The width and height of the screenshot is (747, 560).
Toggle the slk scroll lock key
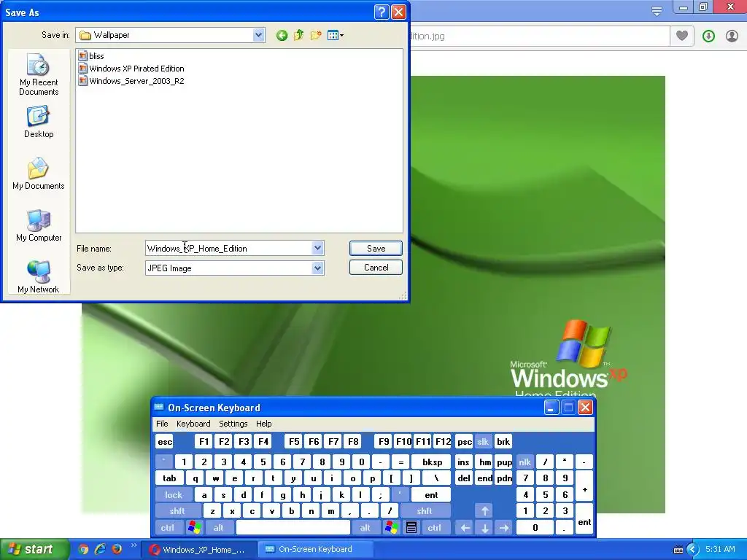coord(483,441)
